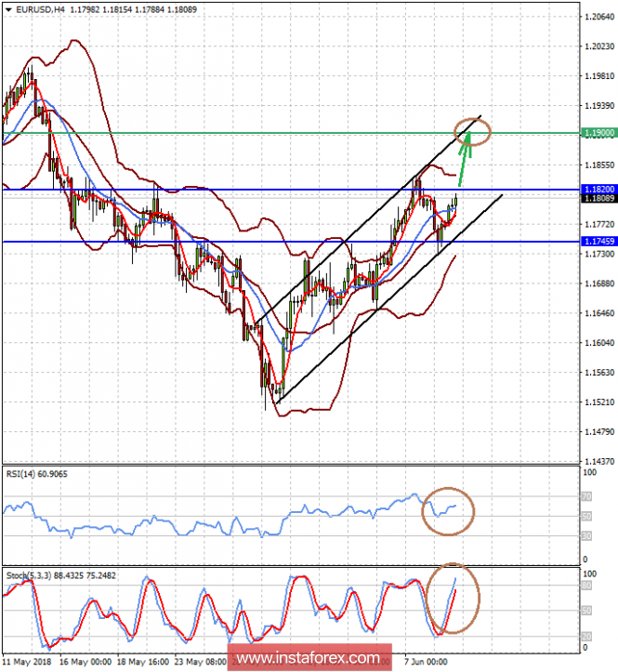The height and width of the screenshot is (672, 618).
Task: Click the 1.16040 value on the price axis
Action: point(599,343)
